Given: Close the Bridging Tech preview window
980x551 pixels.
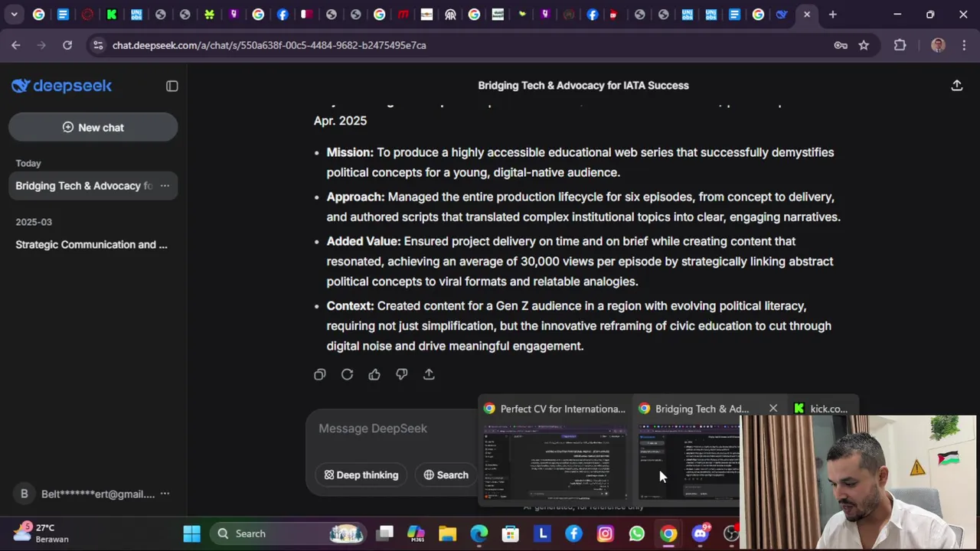Looking at the screenshot, I should click(x=773, y=409).
